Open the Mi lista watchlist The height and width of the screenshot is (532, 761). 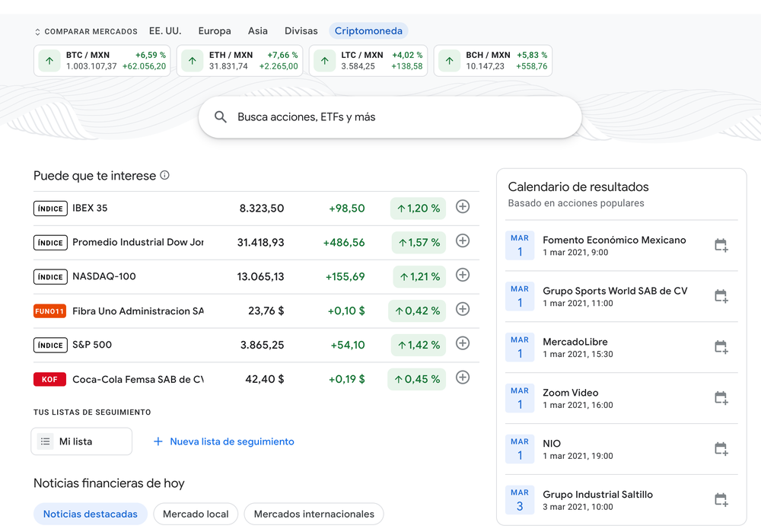pos(81,441)
